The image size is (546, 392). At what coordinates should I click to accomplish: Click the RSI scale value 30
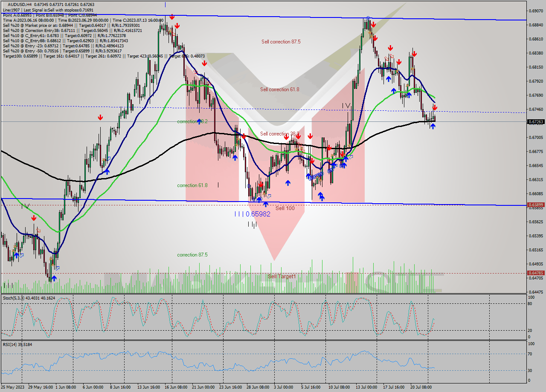530,370
